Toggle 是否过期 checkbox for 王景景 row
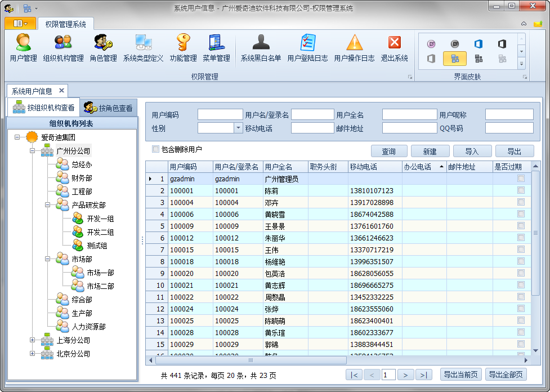Viewport: 550px width, 392px height. [x=521, y=226]
